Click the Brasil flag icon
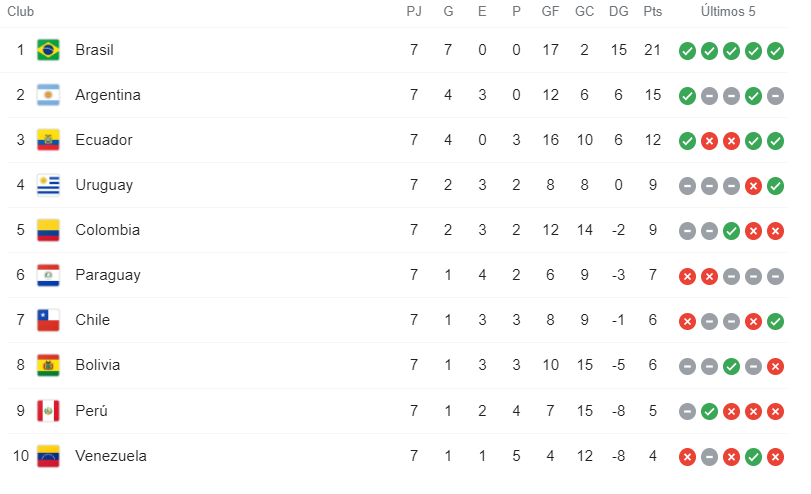Screen dimensions: 811x494 (48, 50)
